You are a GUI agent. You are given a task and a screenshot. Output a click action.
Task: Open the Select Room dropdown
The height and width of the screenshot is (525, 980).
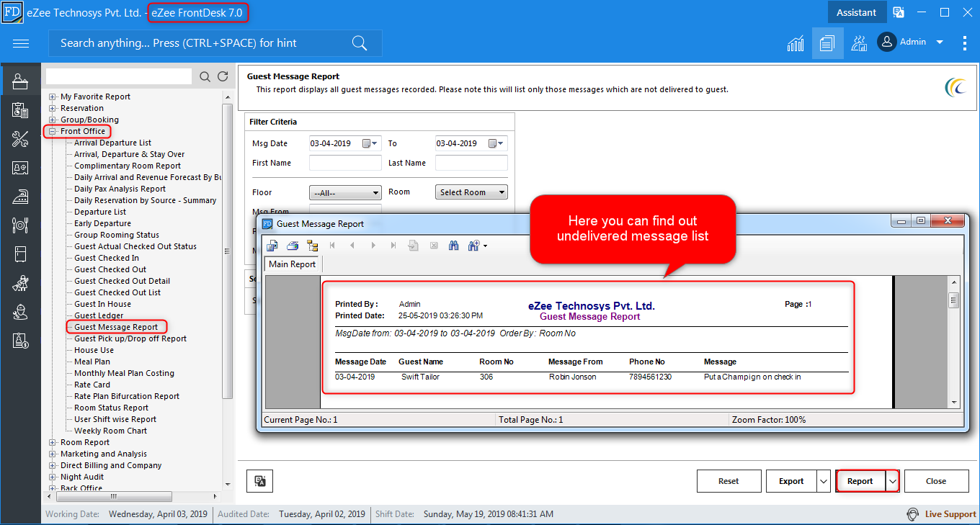pyautogui.click(x=471, y=192)
